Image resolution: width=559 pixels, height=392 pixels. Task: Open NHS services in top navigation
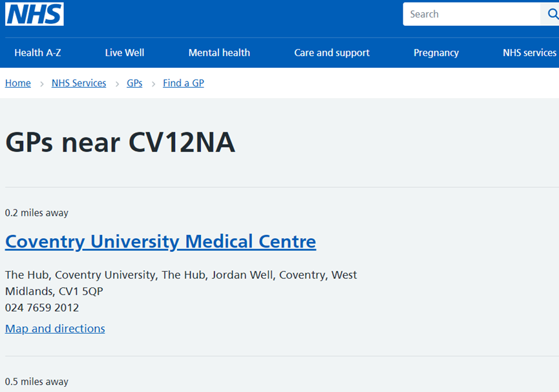529,53
